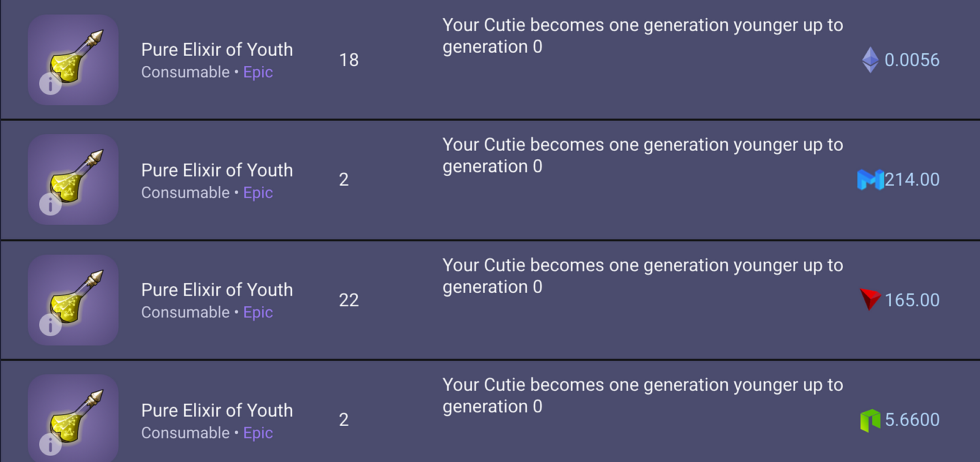Click the info icon on the first elixir

tap(50, 84)
